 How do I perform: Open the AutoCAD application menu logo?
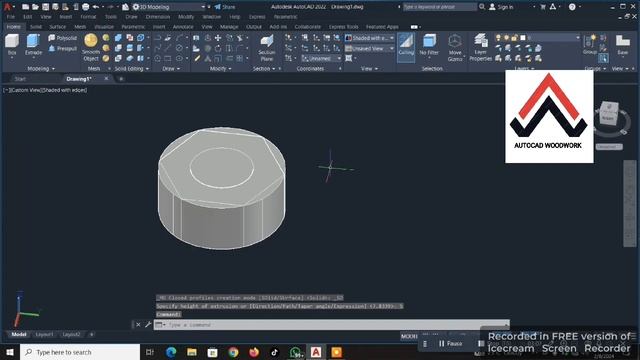[7, 7]
